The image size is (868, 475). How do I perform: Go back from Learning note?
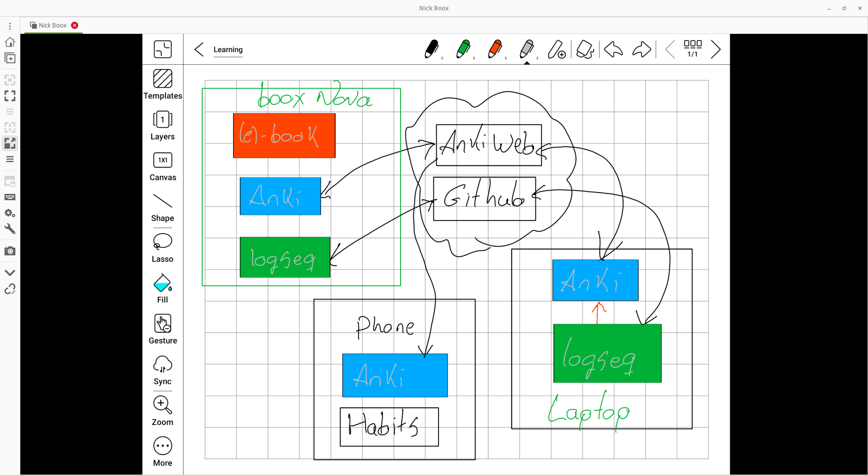pos(199,49)
